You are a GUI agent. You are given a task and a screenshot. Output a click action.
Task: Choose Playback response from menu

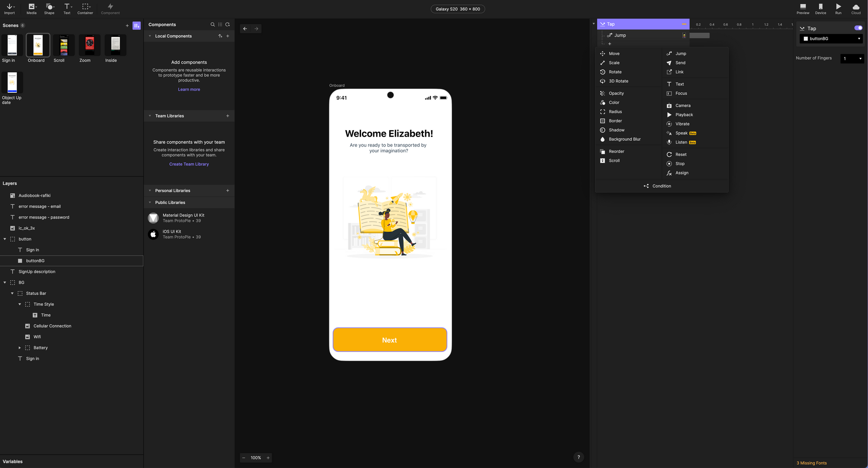[695, 115]
